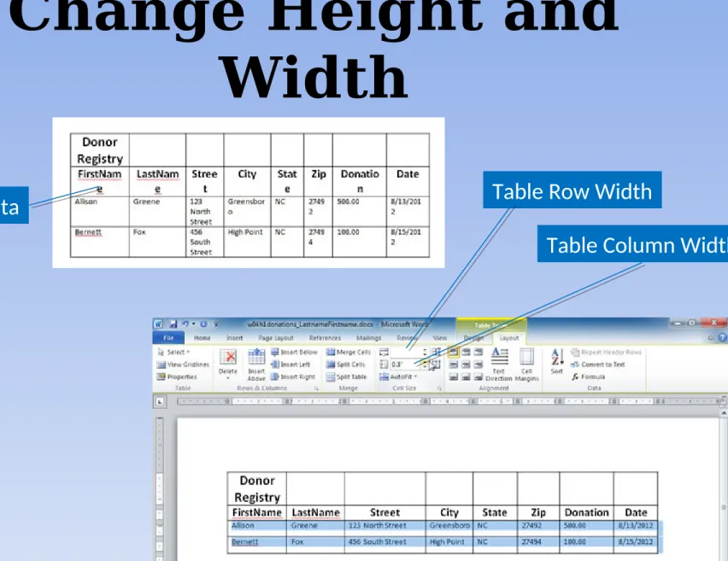Open the Formula command
The image size is (728, 561).
pos(588,377)
